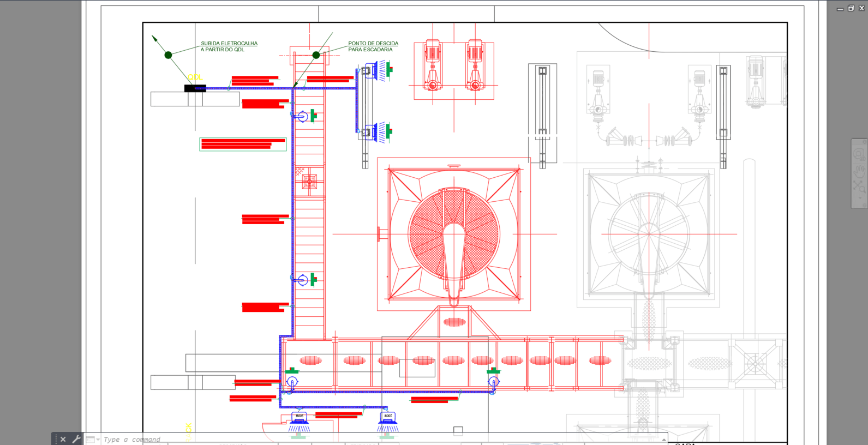Select the black QDL panel block
This screenshot has height=445, width=868.
click(x=195, y=88)
